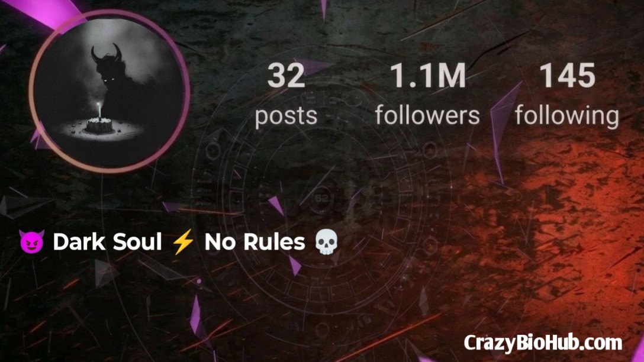The image size is (644, 362).
Task: Open the 32 posts count
Action: tap(286, 76)
